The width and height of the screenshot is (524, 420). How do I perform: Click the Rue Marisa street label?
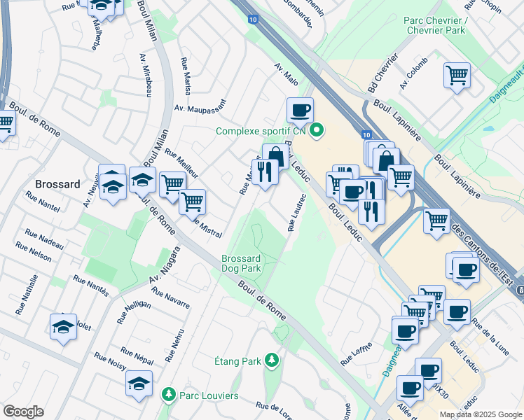tap(186, 76)
